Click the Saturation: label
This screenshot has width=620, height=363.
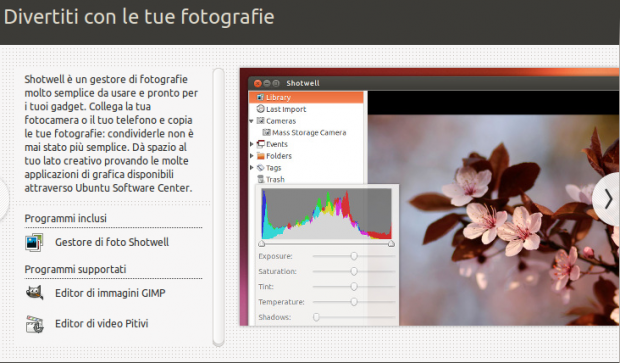[x=277, y=271]
